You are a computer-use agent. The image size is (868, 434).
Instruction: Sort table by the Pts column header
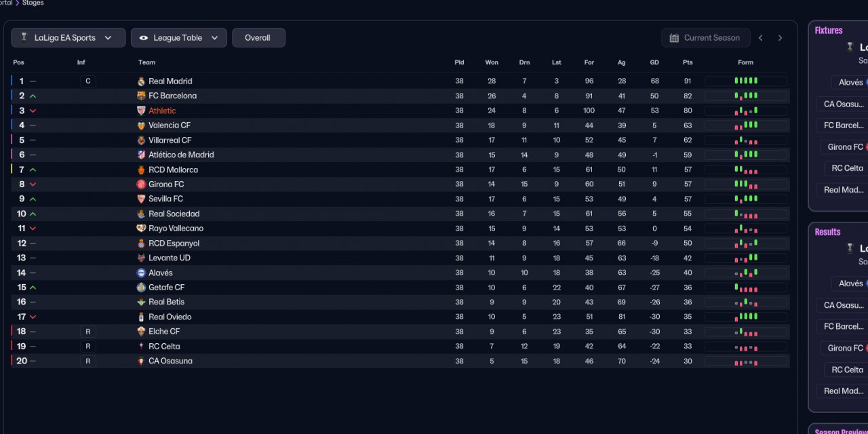(688, 62)
